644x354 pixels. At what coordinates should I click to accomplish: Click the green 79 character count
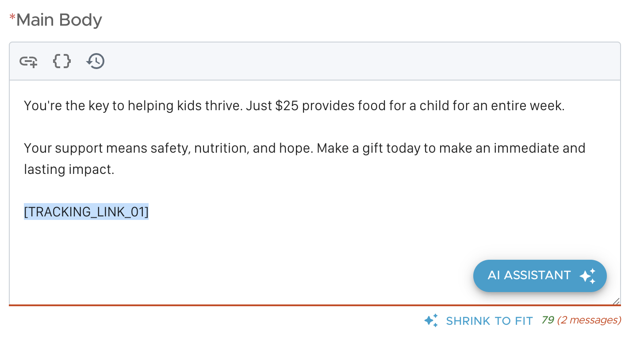pos(548,320)
